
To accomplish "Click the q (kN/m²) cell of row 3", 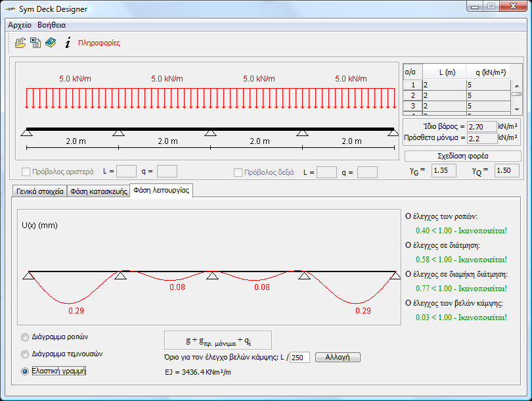I will (x=489, y=106).
